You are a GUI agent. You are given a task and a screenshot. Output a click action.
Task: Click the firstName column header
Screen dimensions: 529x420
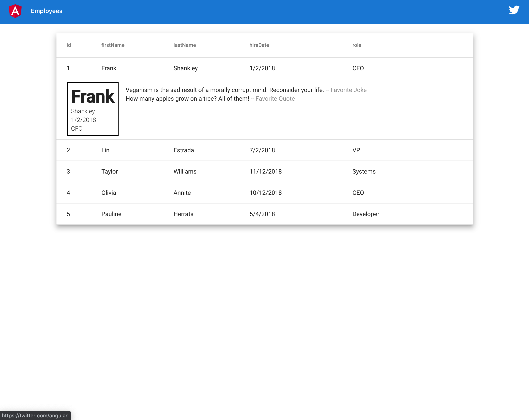pyautogui.click(x=113, y=45)
